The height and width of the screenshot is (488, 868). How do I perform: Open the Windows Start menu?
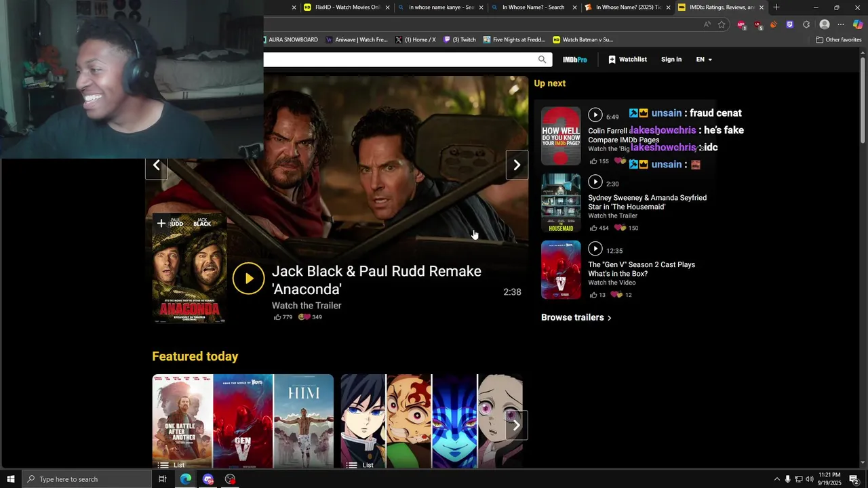(11, 479)
